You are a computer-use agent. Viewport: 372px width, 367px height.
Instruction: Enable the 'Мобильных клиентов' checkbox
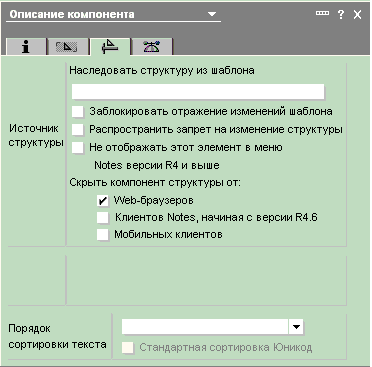click(x=103, y=235)
